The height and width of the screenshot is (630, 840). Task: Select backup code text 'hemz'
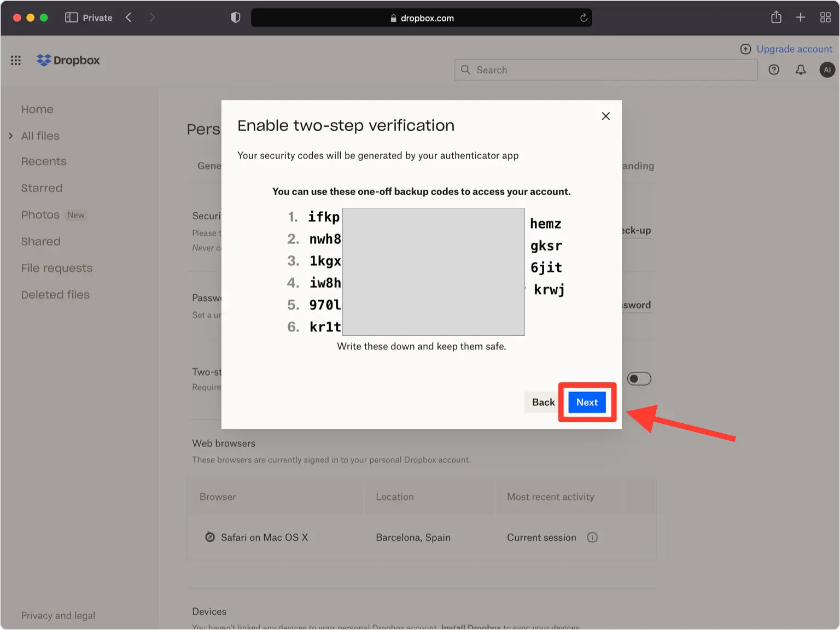coord(546,224)
